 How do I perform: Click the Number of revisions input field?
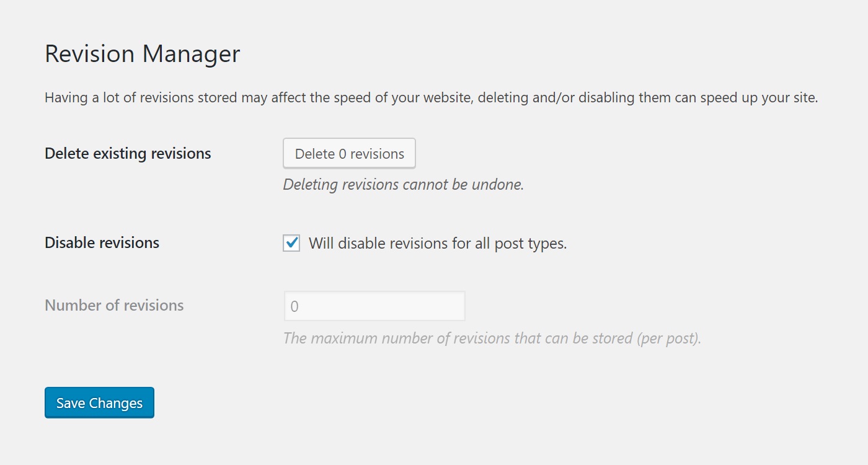pyautogui.click(x=374, y=306)
